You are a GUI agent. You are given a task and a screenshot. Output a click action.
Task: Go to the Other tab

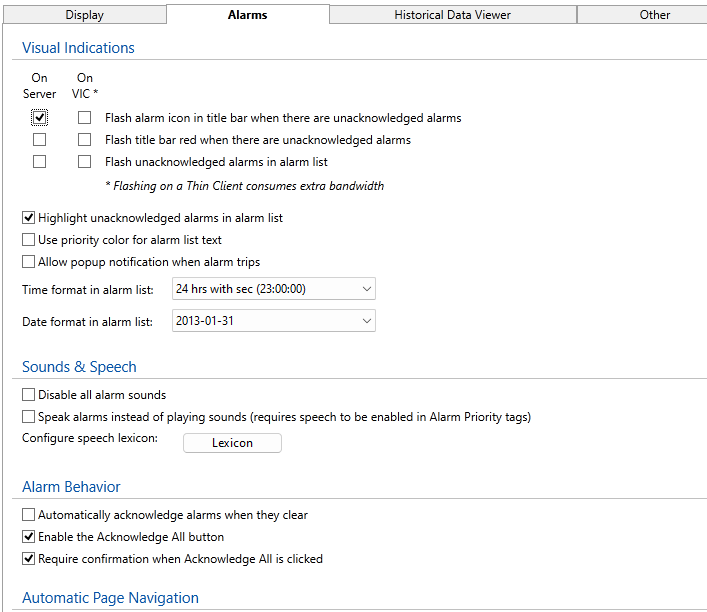click(655, 15)
